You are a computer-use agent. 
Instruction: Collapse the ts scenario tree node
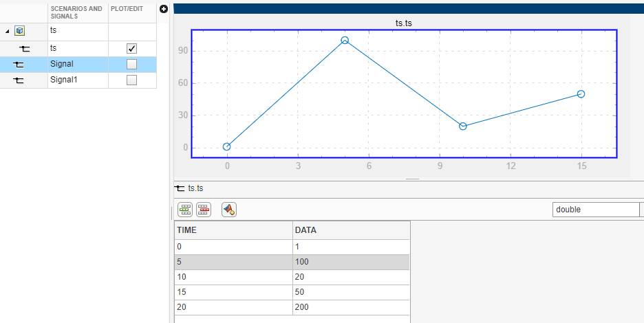point(7,31)
